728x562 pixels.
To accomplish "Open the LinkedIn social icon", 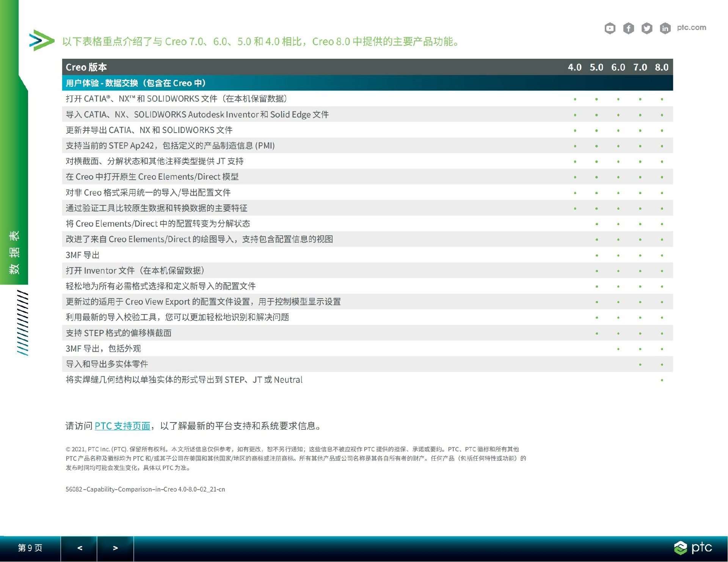I will [x=665, y=28].
